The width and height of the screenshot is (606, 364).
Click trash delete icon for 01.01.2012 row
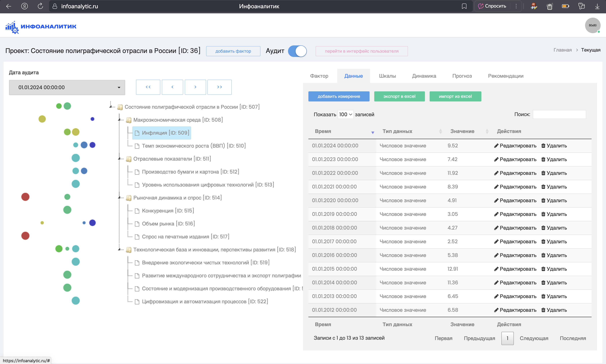click(x=543, y=310)
